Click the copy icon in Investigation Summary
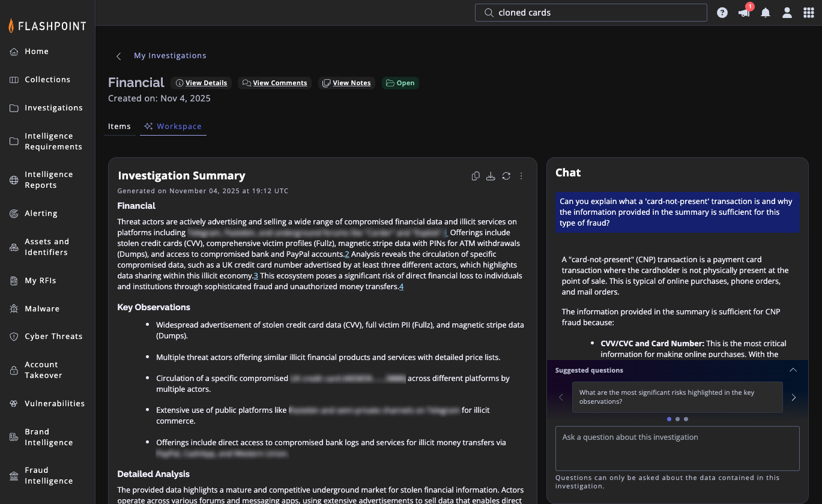 [x=476, y=176]
